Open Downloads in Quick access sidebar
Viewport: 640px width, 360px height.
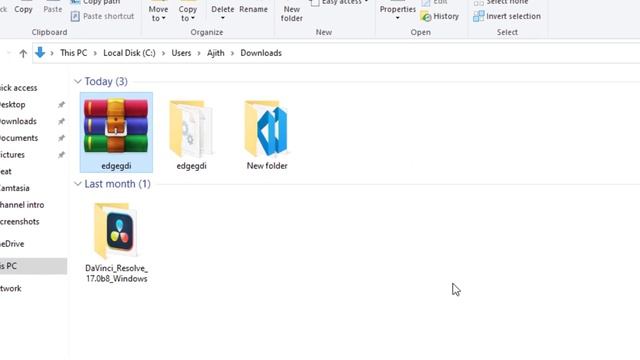tap(18, 122)
